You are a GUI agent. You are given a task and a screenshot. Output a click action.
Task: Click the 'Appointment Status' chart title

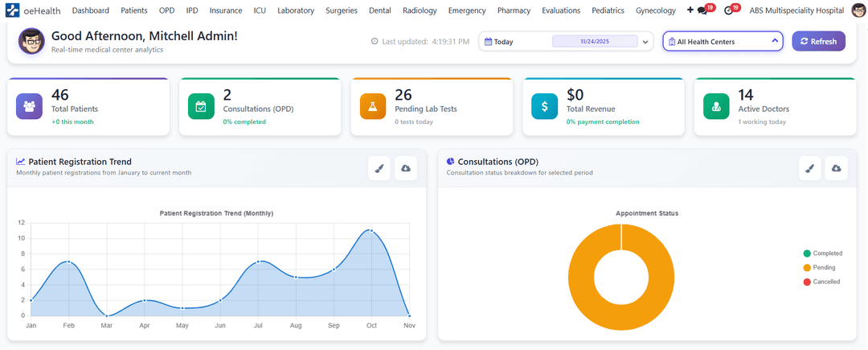coord(646,213)
